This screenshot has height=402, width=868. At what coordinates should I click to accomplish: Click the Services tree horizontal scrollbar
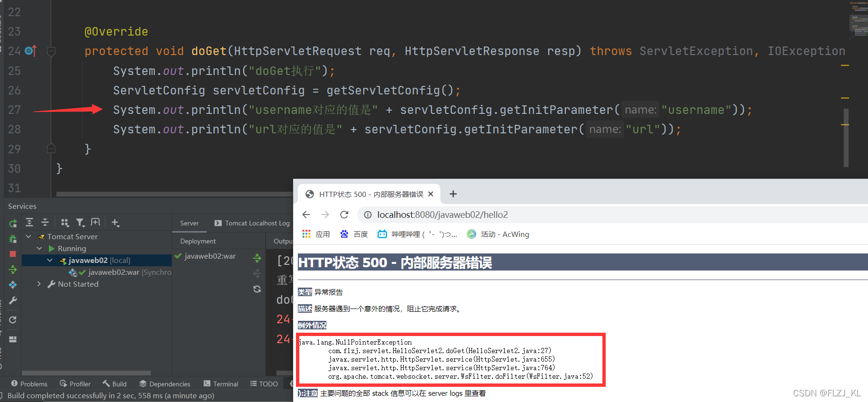86,373
